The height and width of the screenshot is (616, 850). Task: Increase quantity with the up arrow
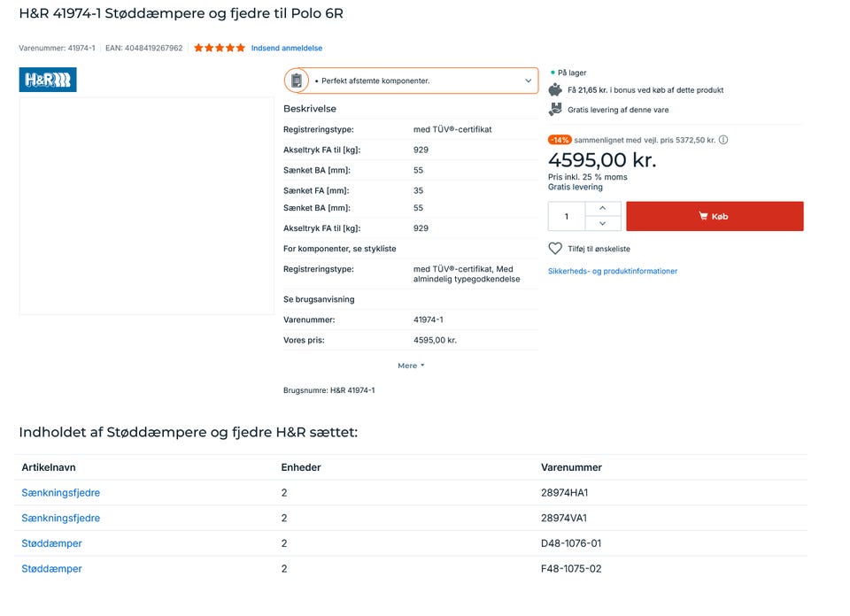pyautogui.click(x=603, y=208)
